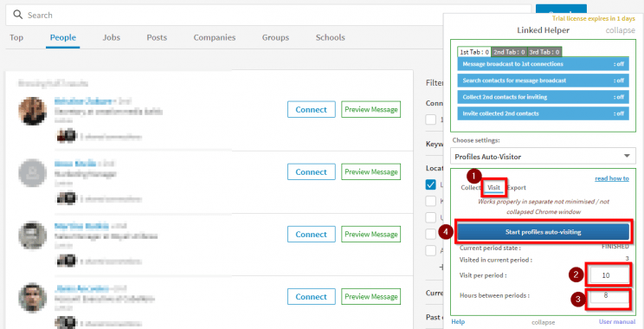Click Start profiles auto-visiting button

click(x=543, y=232)
